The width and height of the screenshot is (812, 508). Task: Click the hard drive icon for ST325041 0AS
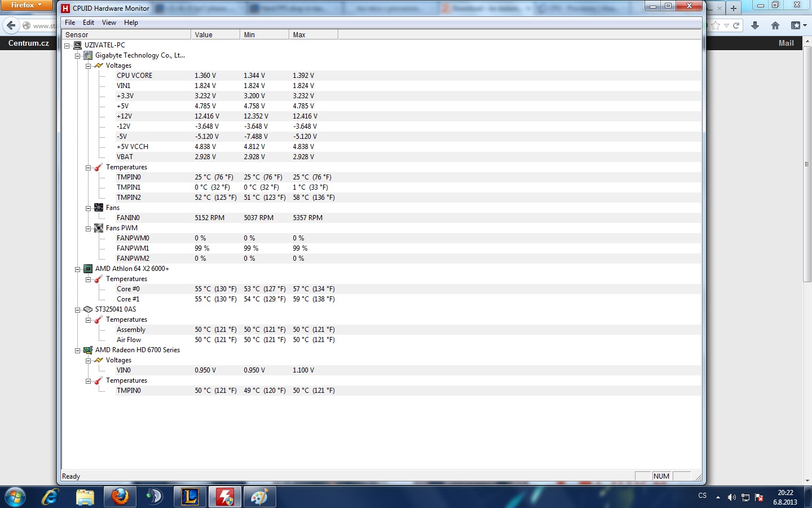(88, 309)
